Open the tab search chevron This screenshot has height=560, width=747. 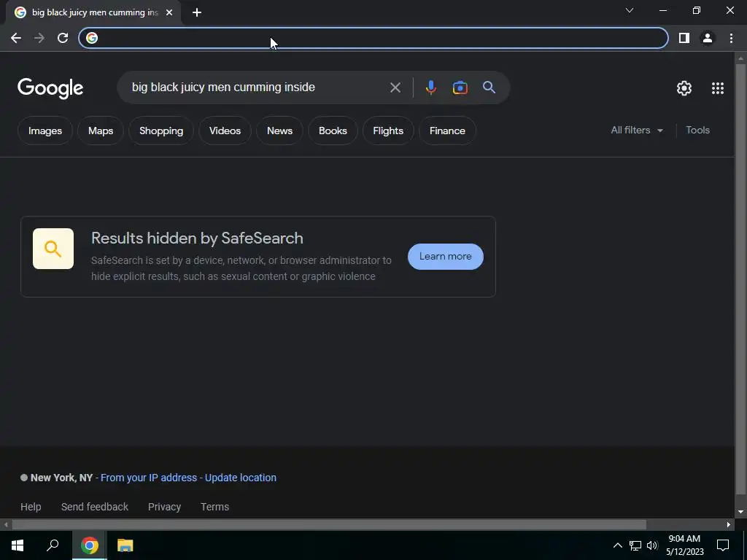coord(630,10)
